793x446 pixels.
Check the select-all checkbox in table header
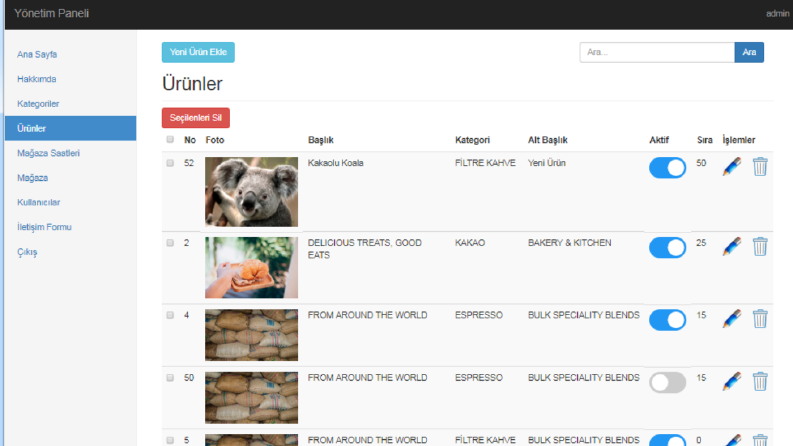[170, 140]
